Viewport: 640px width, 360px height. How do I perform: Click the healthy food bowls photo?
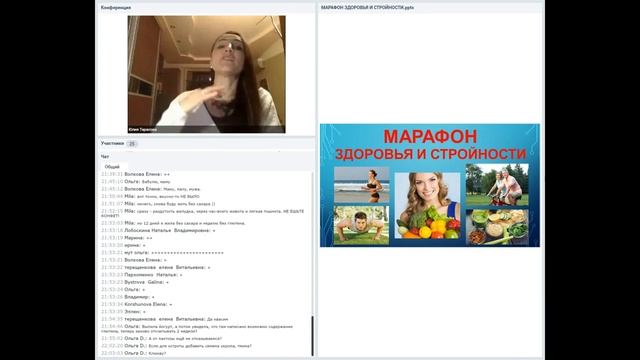[x=497, y=227]
